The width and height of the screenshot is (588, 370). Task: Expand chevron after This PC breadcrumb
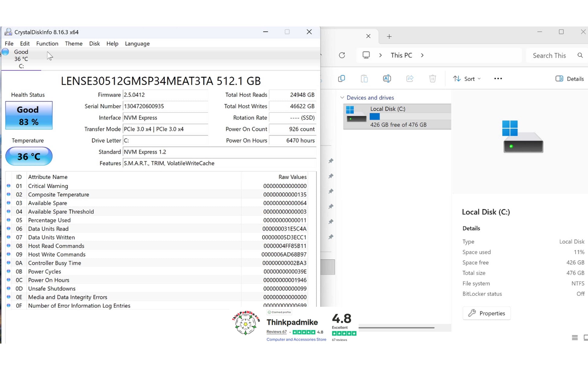pos(422,55)
